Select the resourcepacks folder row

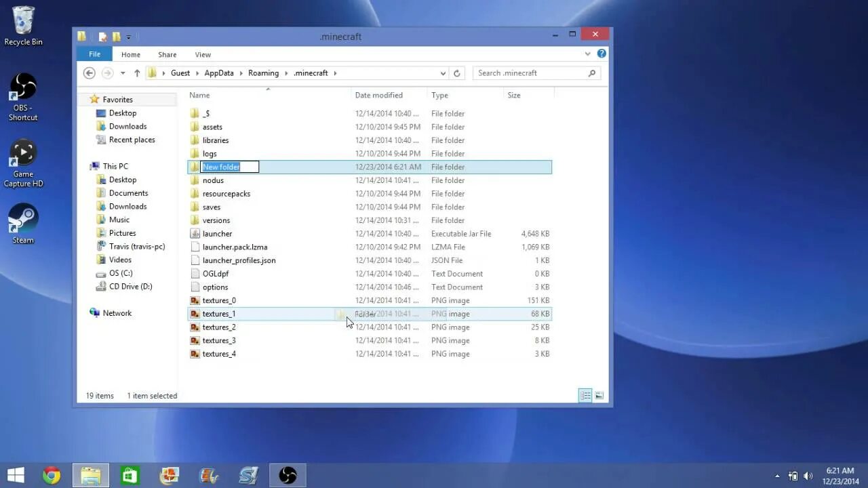coord(370,194)
